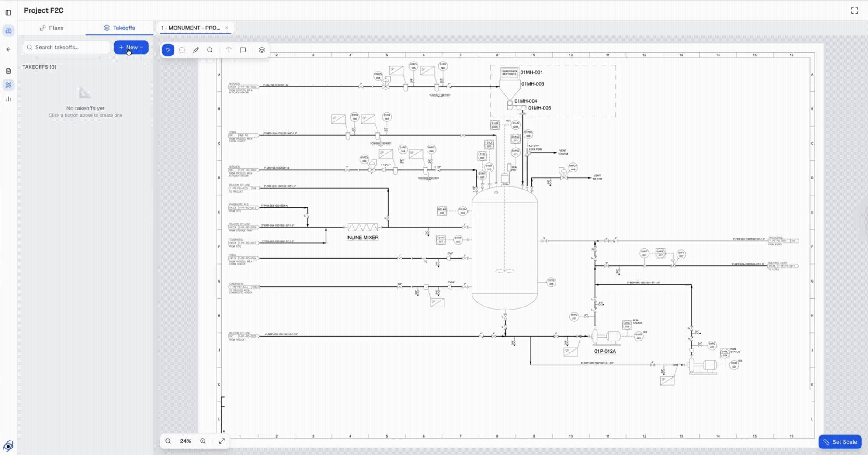Activate the magnifier search tool
The image size is (868, 455).
[210, 50]
